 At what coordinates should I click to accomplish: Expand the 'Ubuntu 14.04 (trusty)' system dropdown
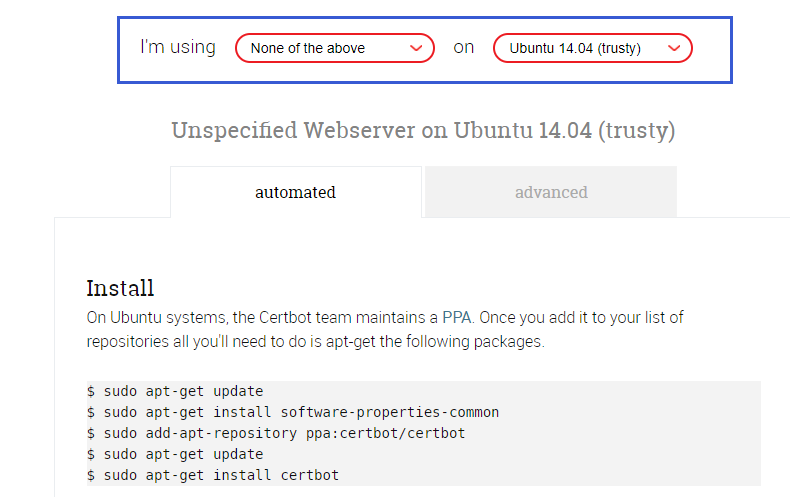[592, 48]
